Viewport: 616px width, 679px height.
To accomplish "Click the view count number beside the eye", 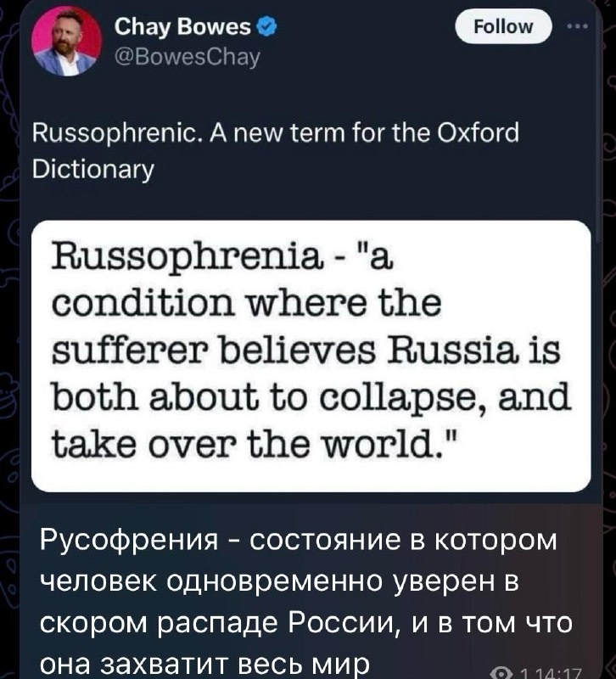I will [x=524, y=673].
